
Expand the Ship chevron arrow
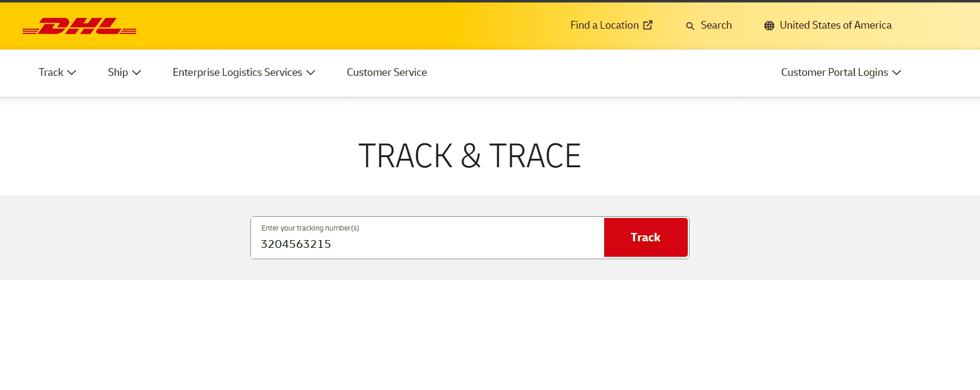point(136,72)
